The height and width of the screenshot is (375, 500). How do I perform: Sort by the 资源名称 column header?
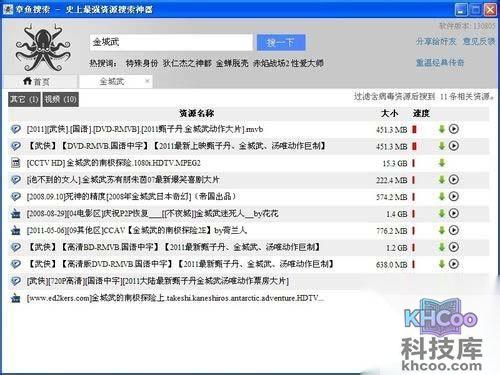click(196, 113)
